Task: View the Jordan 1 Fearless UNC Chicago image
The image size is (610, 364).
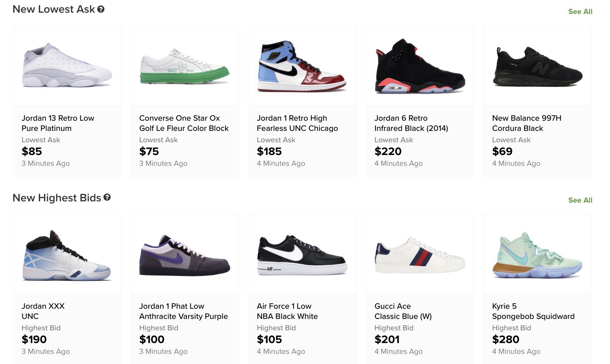Action: (x=302, y=66)
